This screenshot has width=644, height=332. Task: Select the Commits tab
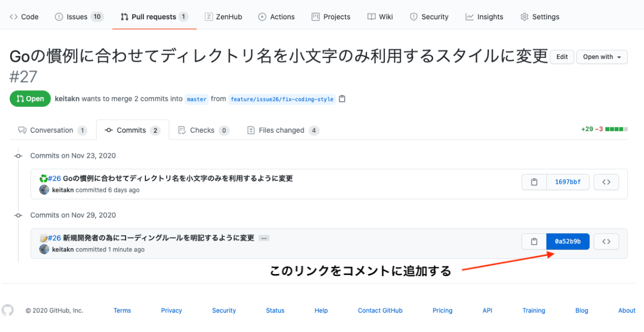click(x=133, y=130)
